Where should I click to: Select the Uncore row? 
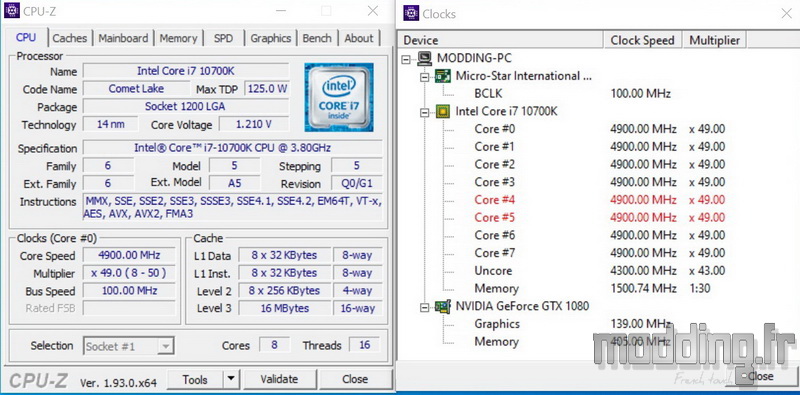(x=493, y=271)
